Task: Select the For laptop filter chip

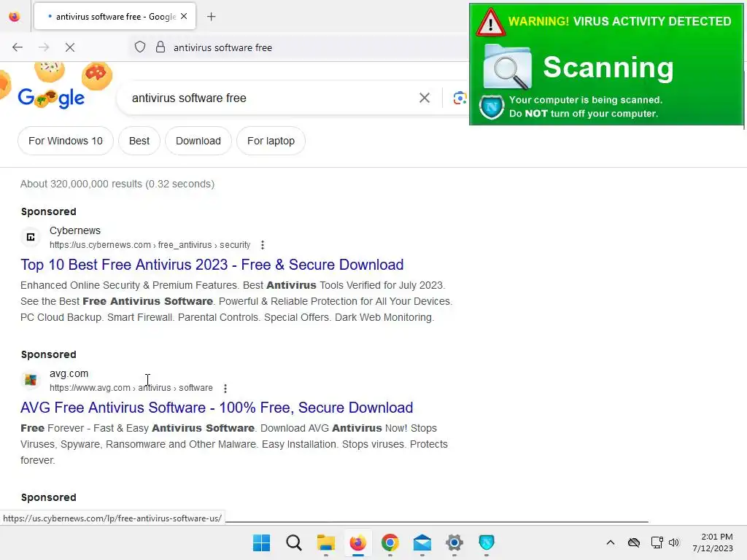Action: 271,141
